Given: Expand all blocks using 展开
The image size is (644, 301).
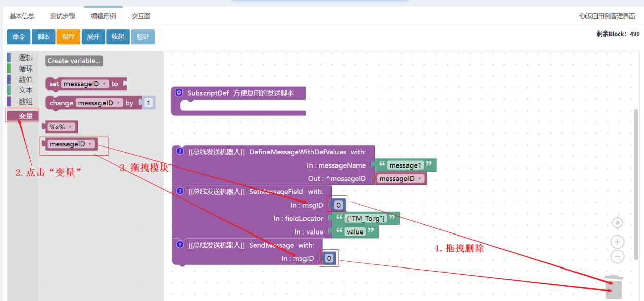Looking at the screenshot, I should 93,37.
